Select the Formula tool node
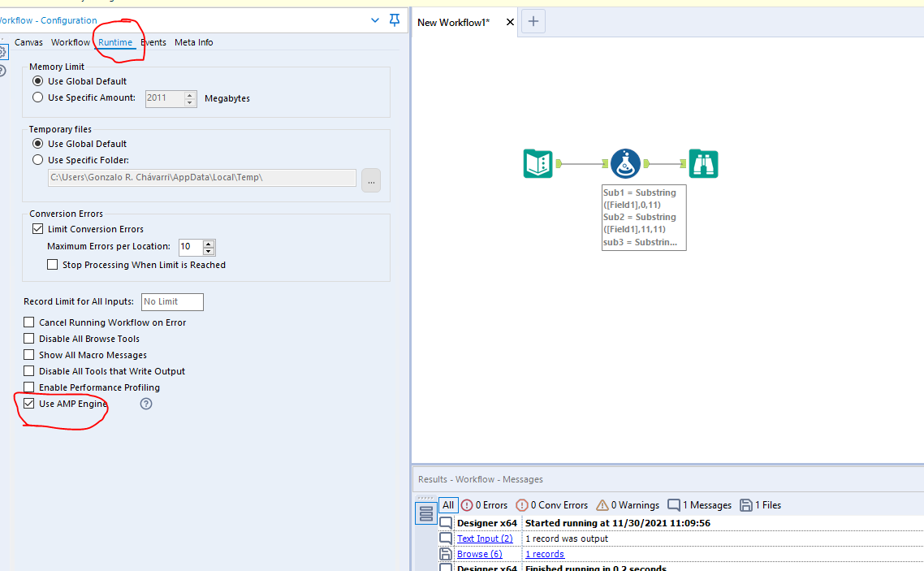This screenshot has width=924, height=571. tap(625, 164)
